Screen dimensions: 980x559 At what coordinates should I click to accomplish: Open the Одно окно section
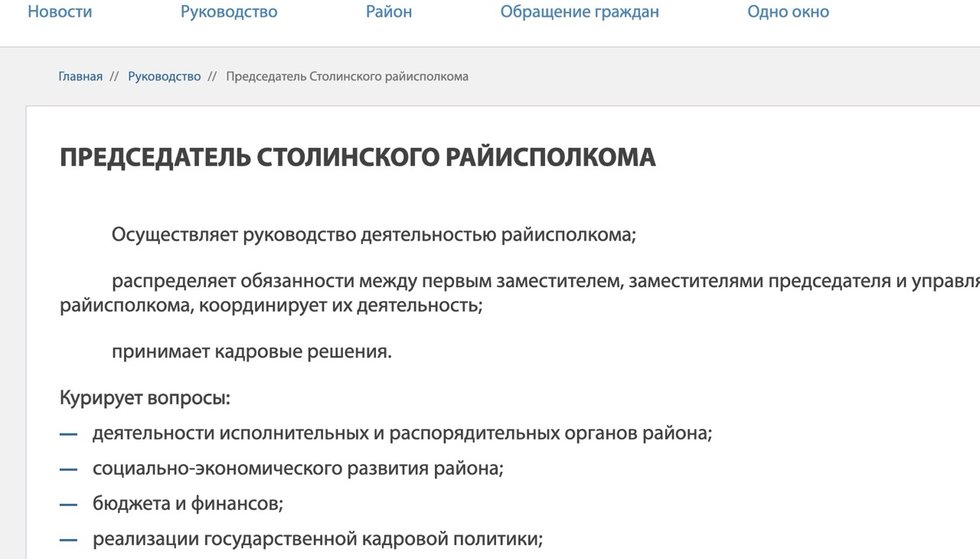click(x=788, y=11)
